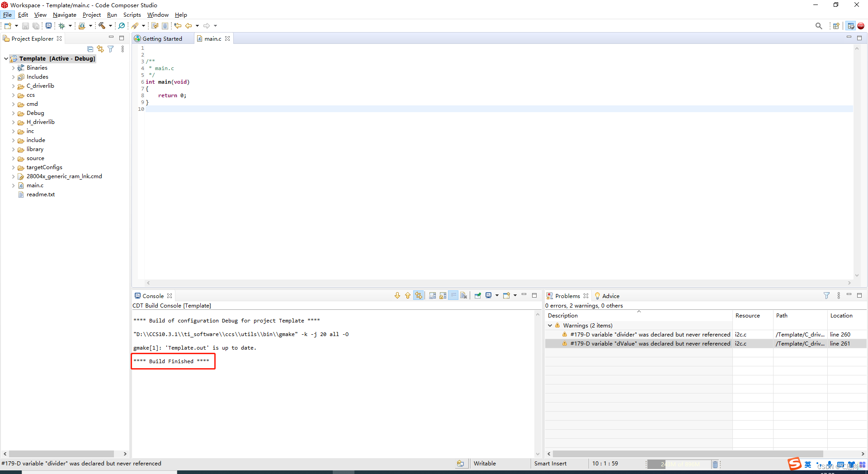Image resolution: width=868 pixels, height=474 pixels.
Task: Click the Location column header
Action: coord(847,316)
